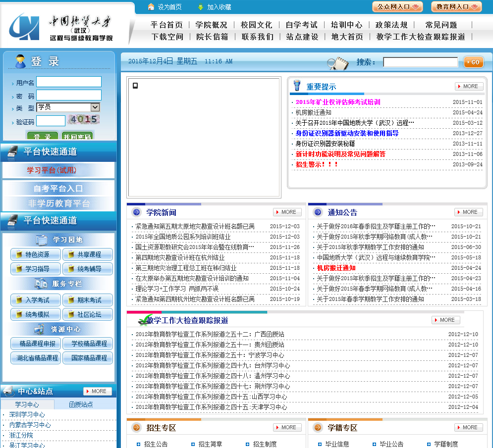Open 学院概况 navigation item

(x=211, y=25)
